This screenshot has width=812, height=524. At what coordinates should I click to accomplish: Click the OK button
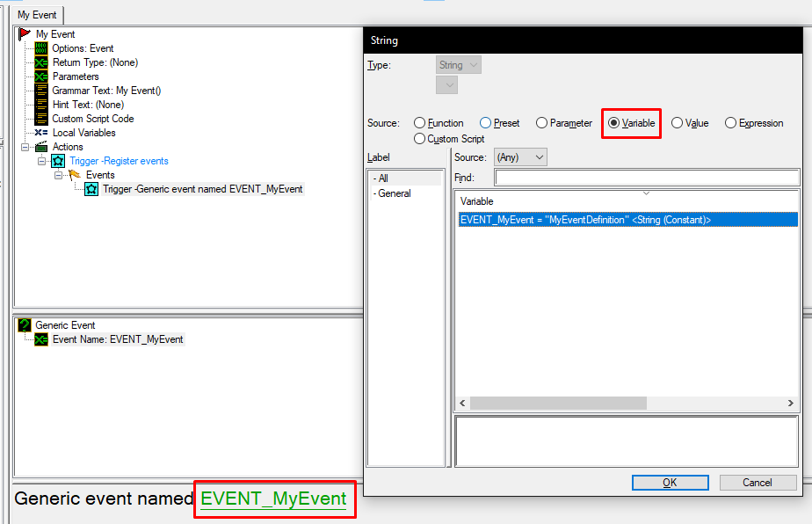(671, 483)
